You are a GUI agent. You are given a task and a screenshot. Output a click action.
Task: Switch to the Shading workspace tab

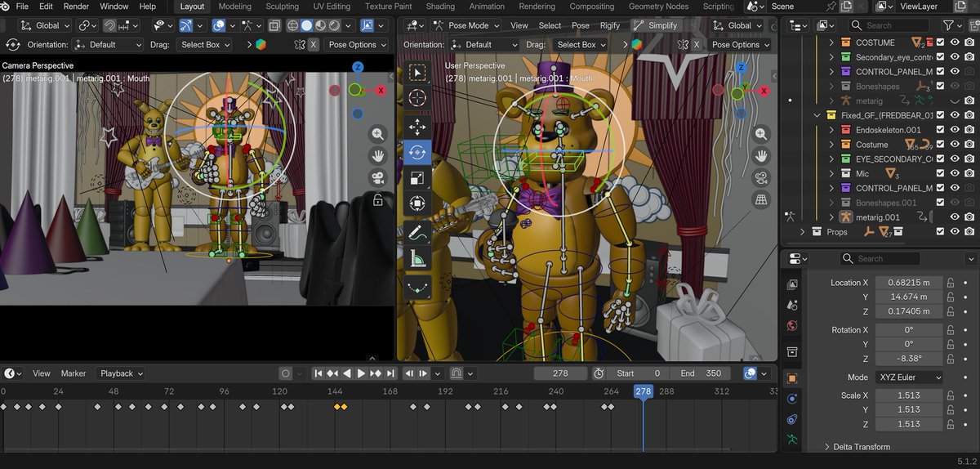pos(440,6)
